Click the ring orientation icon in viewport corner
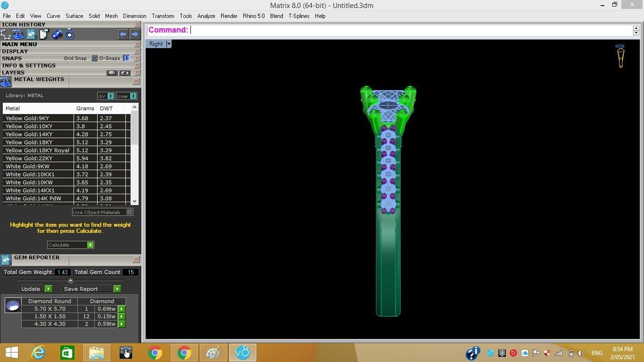Viewport: 644px width, 362px height. 620,56
